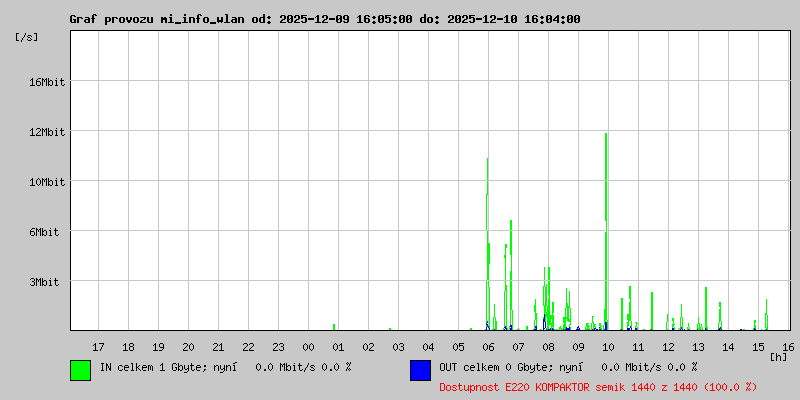Click the '[h]' hour unit label

(779, 357)
